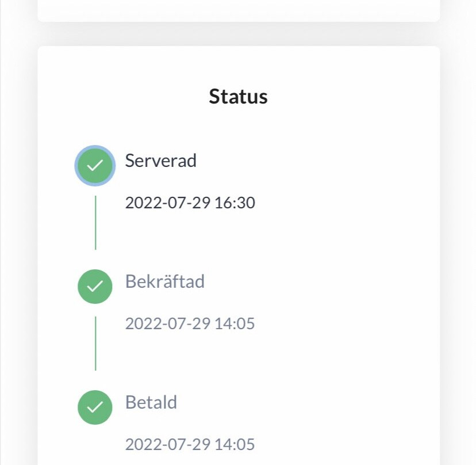This screenshot has width=476, height=465.
Task: Click the connector line below Bekräftad
Action: 95,343
